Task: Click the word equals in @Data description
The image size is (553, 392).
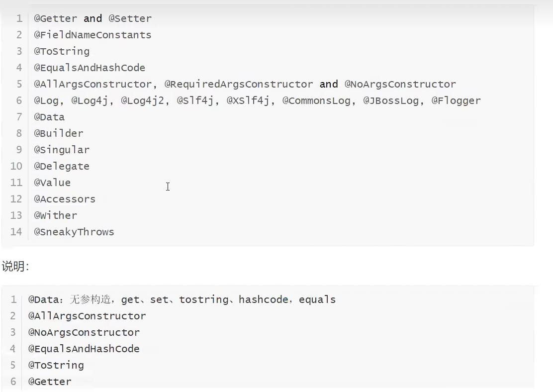Action: point(317,299)
